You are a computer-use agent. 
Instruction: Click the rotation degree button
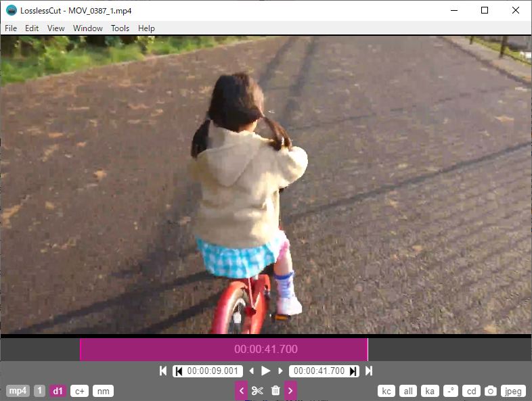click(451, 391)
